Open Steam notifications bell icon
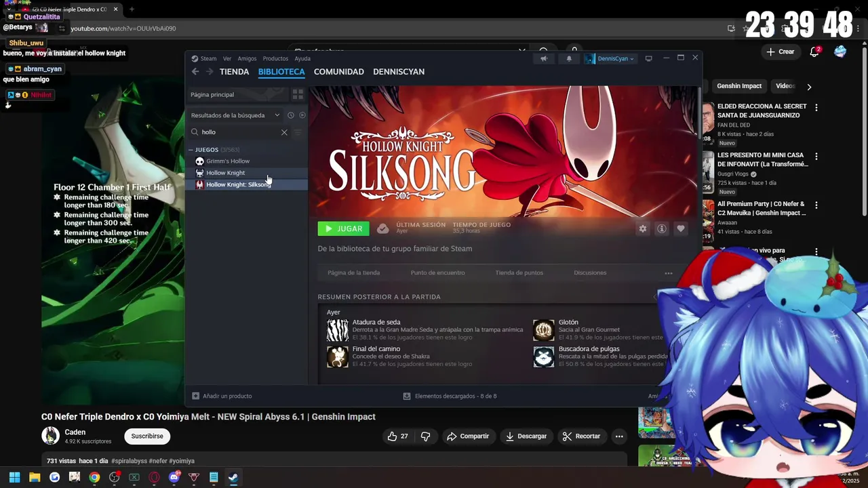The width and height of the screenshot is (868, 488). click(569, 58)
